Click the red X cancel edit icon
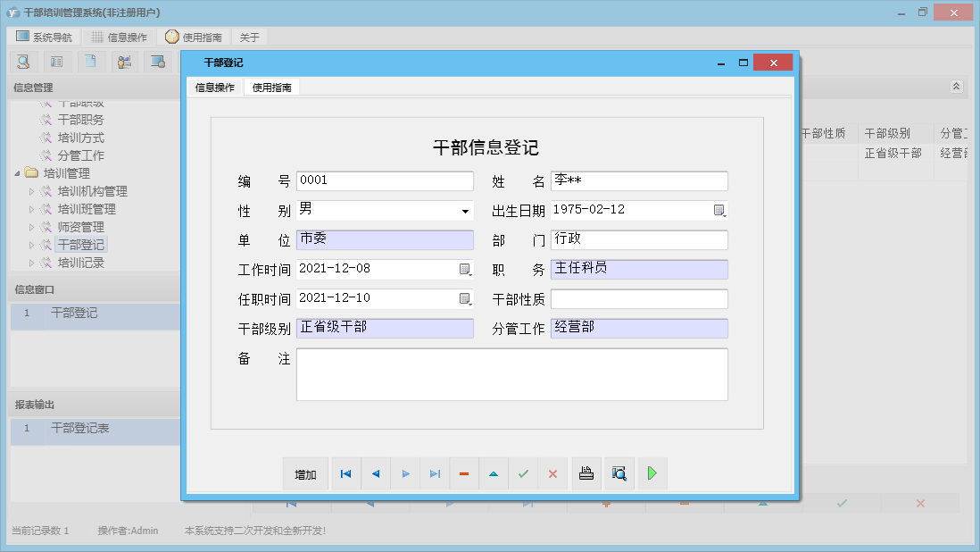Screen dimensions: 980x552 [552, 474]
